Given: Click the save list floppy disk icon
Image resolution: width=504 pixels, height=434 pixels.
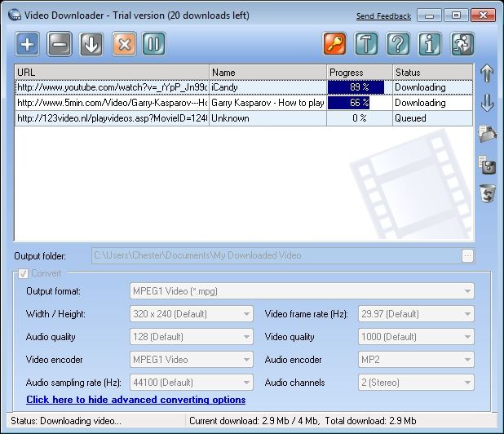Looking at the screenshot, I should pyautogui.click(x=488, y=165).
